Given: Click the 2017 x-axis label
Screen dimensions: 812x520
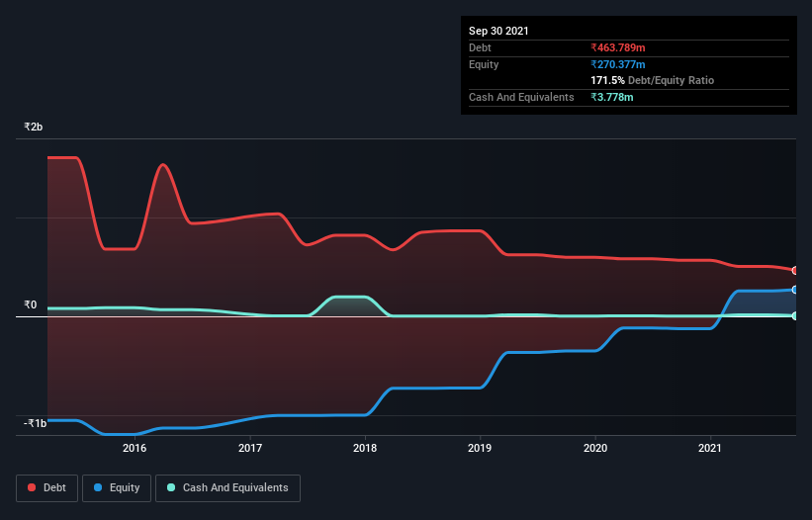Looking at the screenshot, I should (250, 448).
